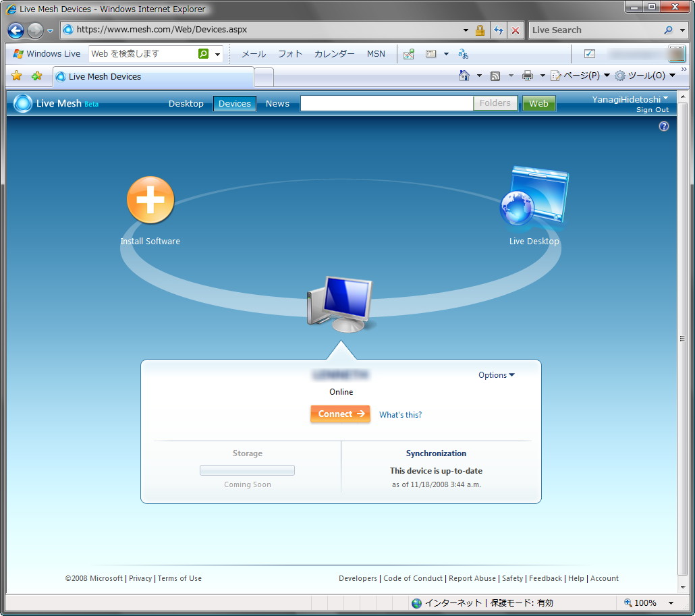Screen dimensions: 695x616
Task: Click the Live Mesh Beta logo
Action: (x=56, y=103)
